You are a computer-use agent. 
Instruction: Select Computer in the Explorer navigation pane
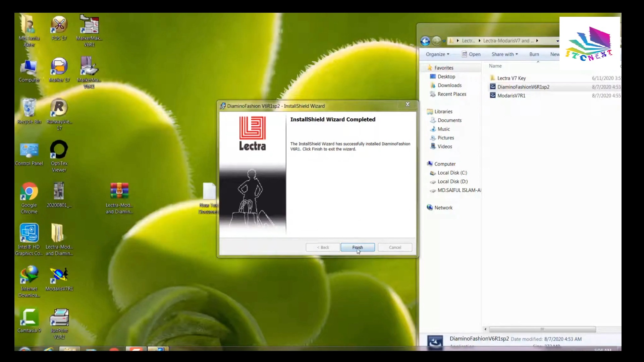point(445,164)
